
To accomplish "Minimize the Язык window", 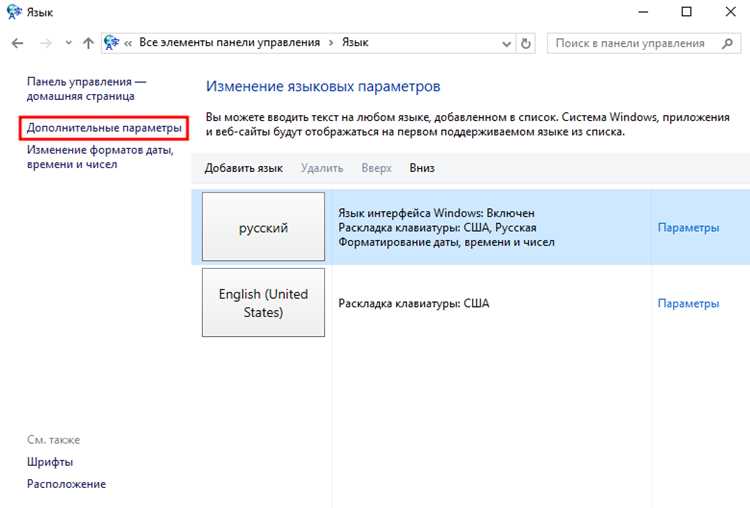I will [643, 12].
